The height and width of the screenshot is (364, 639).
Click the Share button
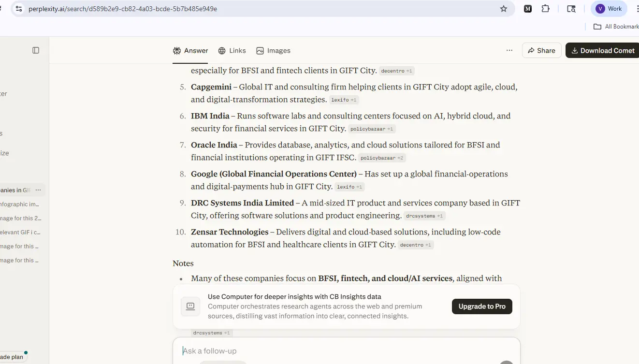(x=541, y=50)
